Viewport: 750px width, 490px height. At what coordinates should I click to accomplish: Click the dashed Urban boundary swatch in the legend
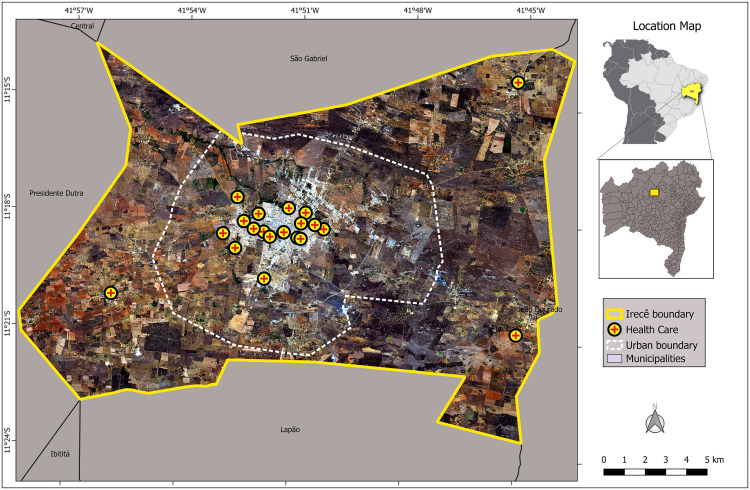(615, 345)
